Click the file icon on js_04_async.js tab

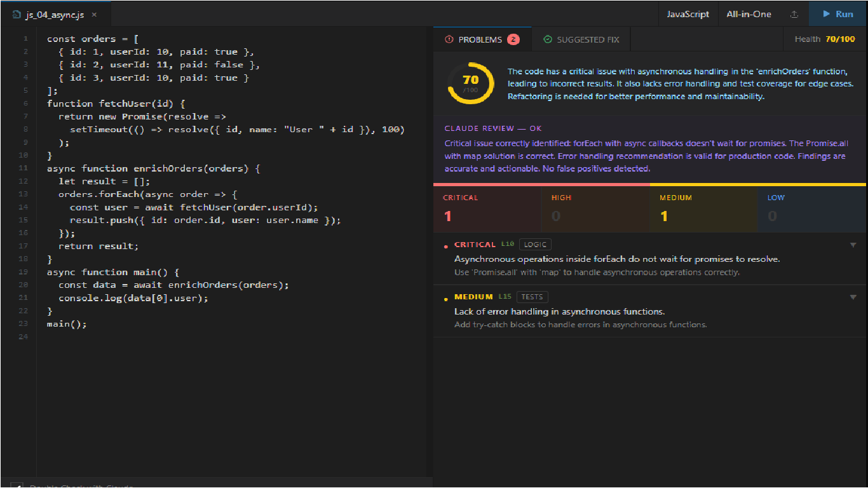[x=17, y=14]
